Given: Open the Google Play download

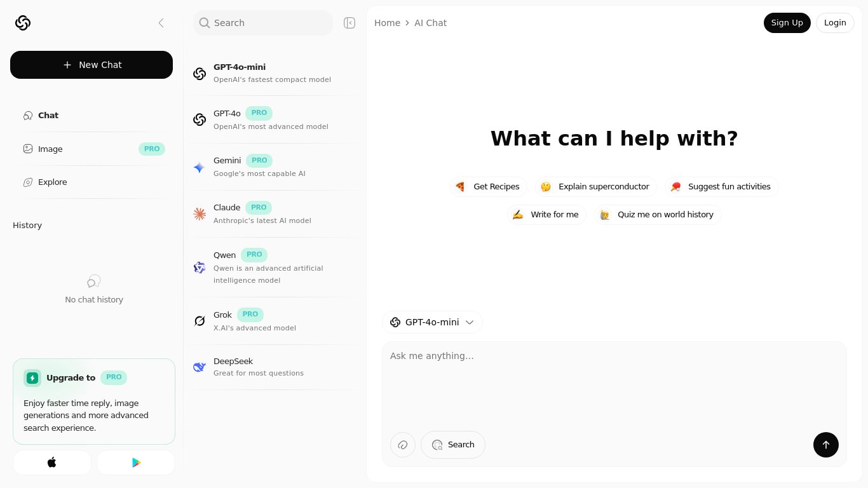Looking at the screenshot, I should 136,463.
